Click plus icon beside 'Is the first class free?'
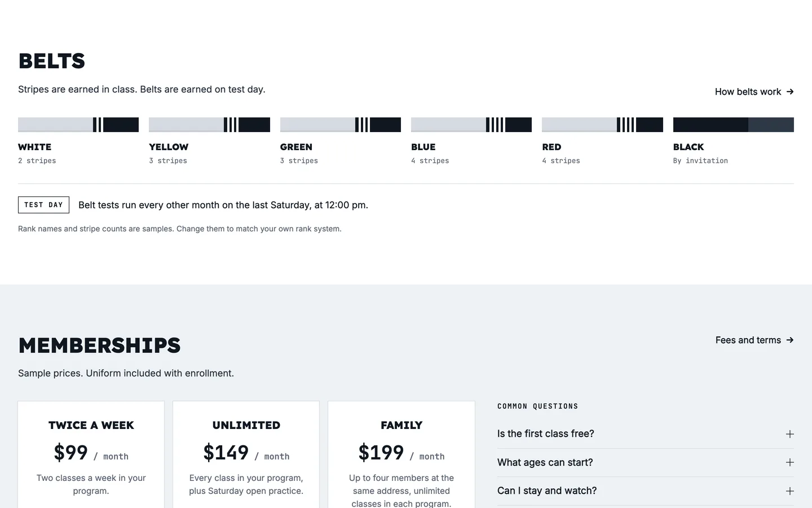 (790, 434)
